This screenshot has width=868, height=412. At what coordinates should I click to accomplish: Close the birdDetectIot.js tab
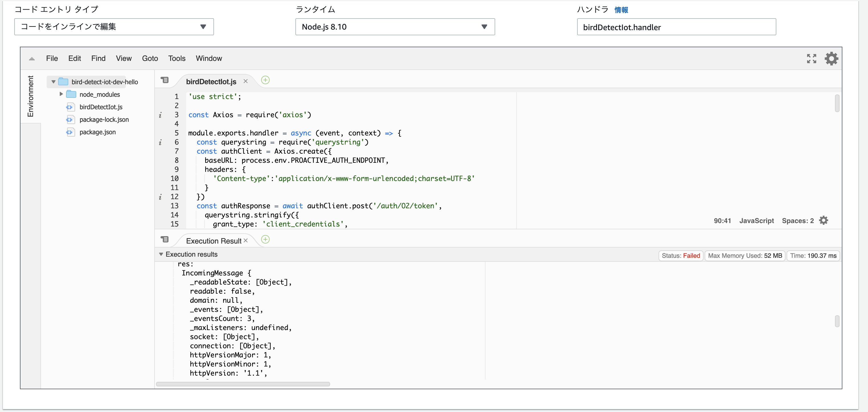click(246, 81)
